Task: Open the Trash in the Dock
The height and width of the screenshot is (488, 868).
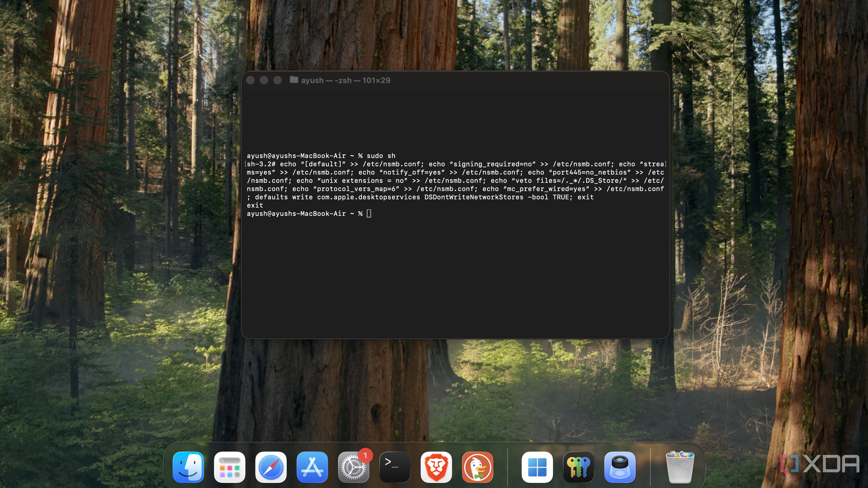Action: tap(680, 467)
